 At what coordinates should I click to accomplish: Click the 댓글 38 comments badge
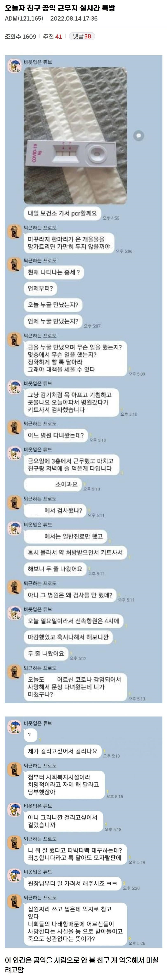pos(82,36)
